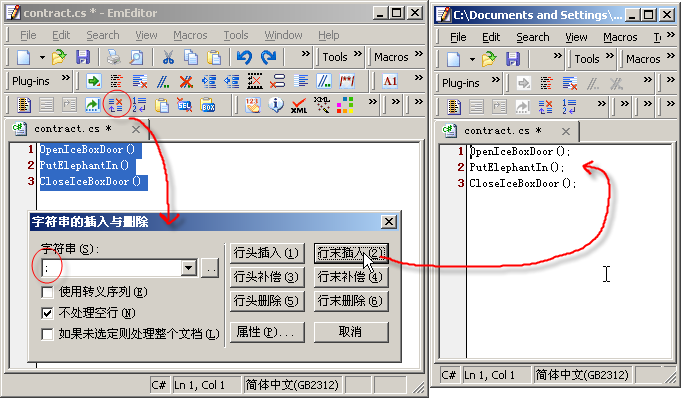This screenshot has height=398, width=682.
Task: Click insert/delete string icon in right window
Action: (545, 107)
